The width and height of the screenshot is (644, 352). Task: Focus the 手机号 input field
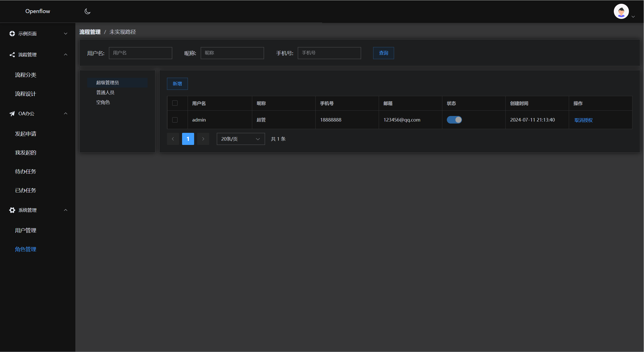point(329,53)
